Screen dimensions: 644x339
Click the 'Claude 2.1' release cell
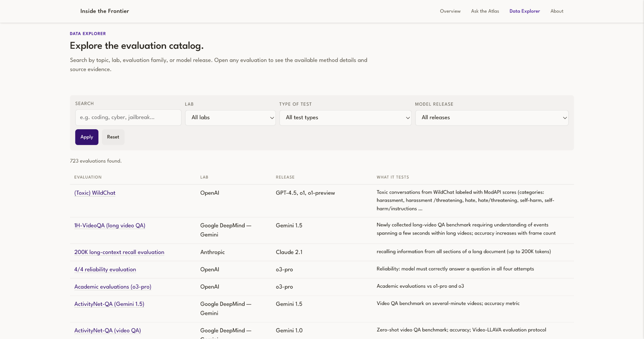[x=289, y=252]
